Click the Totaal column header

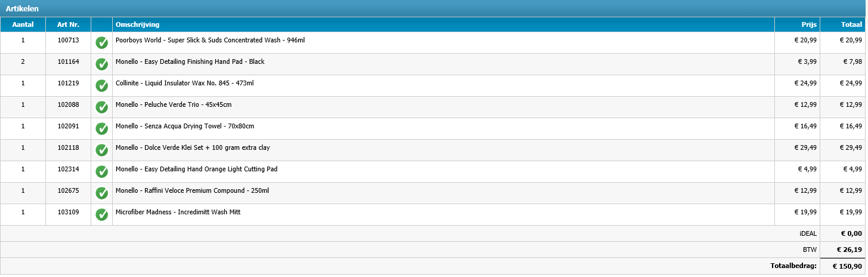pyautogui.click(x=851, y=24)
